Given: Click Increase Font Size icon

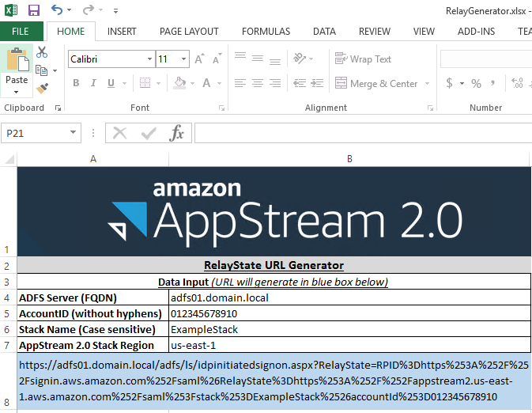Looking at the screenshot, I should [200, 59].
